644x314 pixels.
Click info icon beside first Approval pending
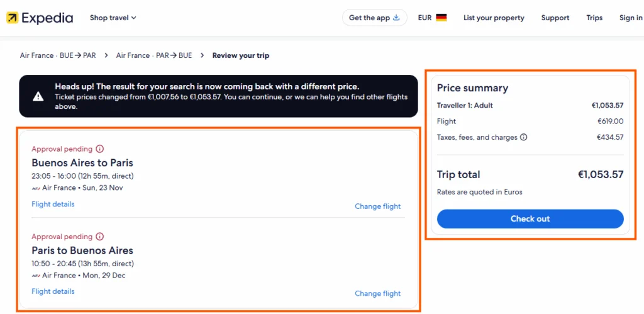click(99, 149)
